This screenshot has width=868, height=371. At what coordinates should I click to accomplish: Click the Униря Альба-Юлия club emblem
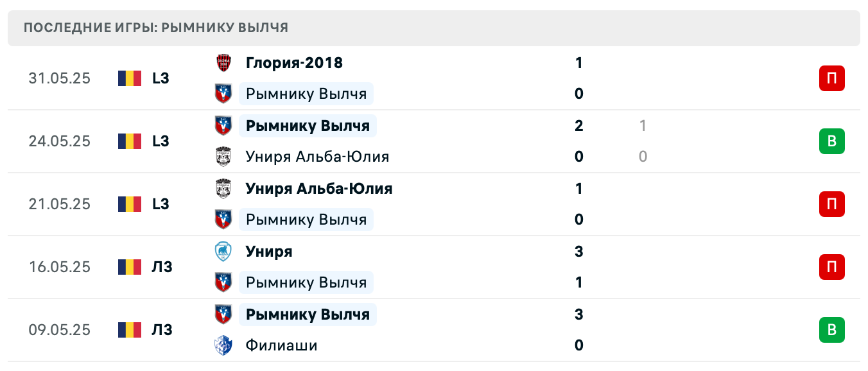click(x=223, y=157)
